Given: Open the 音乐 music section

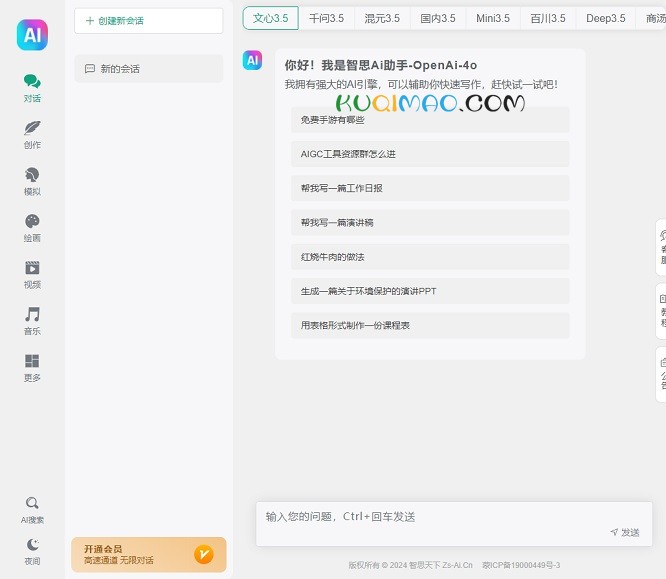Looking at the screenshot, I should coord(32,322).
